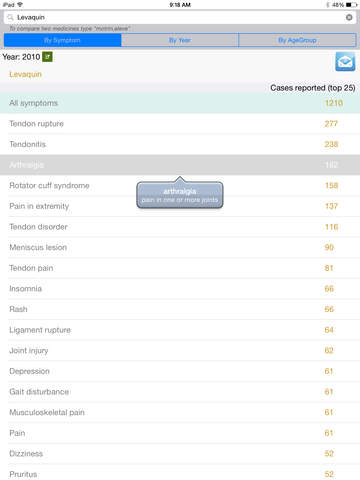
Task: Select the Meniscus lesion row
Action: [180, 247]
